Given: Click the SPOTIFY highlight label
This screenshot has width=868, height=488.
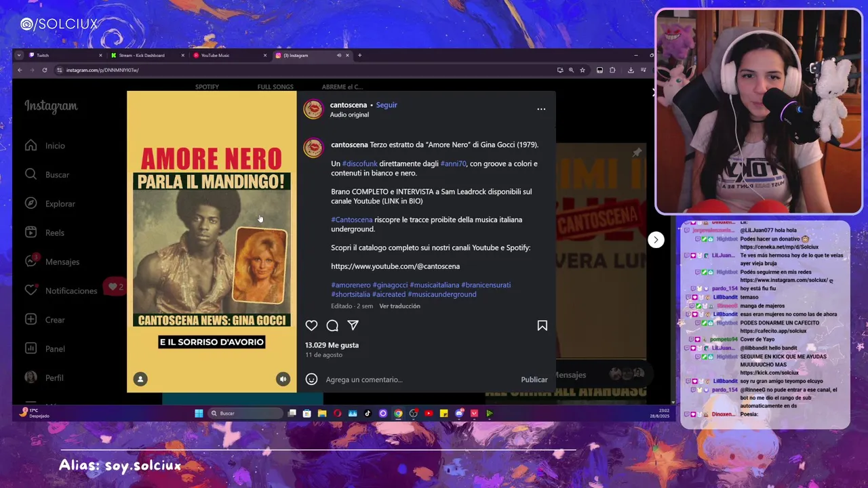Looking at the screenshot, I should pyautogui.click(x=207, y=87).
